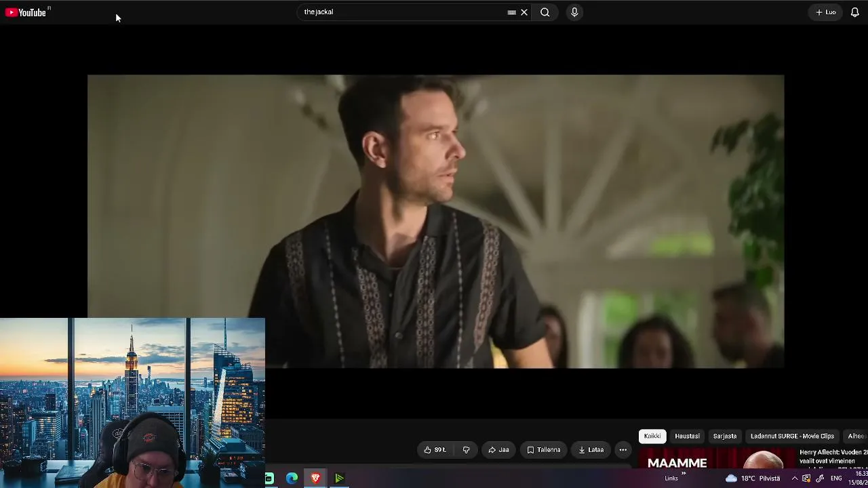Image resolution: width=868 pixels, height=488 pixels.
Task: Like the video showing 89 t.
Action: coord(435,449)
